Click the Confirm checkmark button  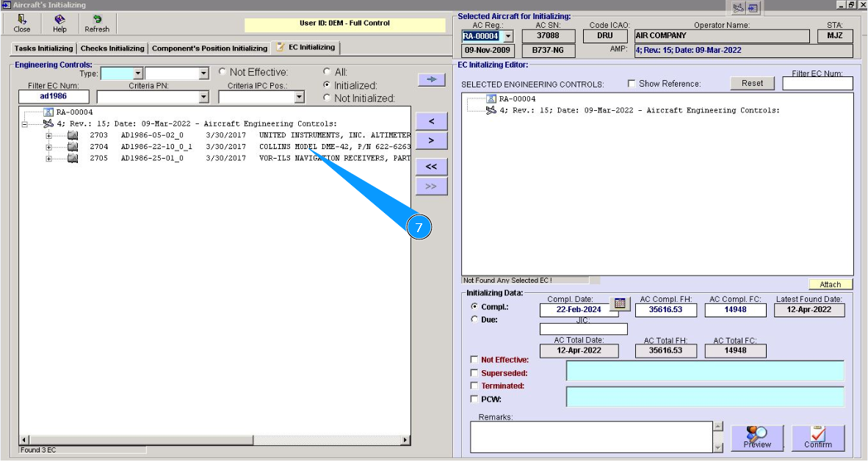coord(817,438)
